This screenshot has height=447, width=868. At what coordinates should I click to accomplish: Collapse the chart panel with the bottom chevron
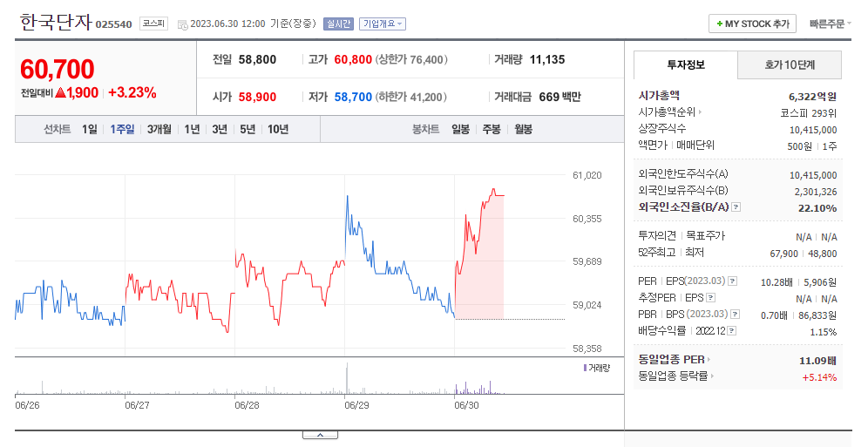coord(320,436)
